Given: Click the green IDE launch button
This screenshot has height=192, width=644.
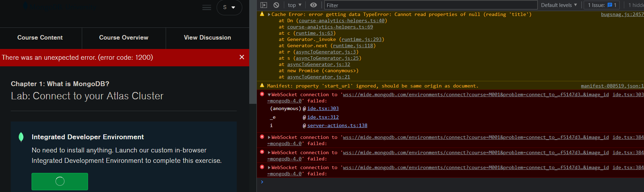Looking at the screenshot, I should click(x=60, y=181).
